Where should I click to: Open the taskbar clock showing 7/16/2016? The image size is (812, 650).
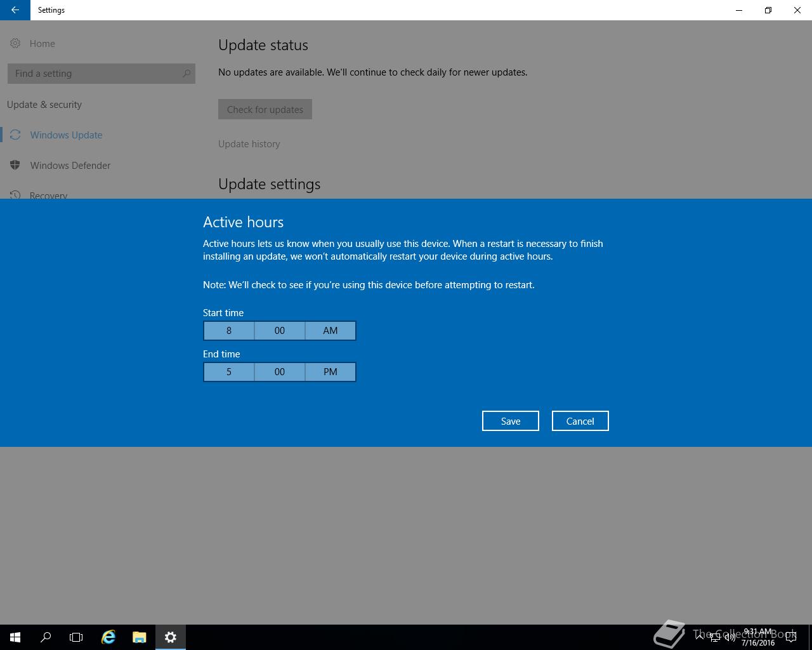[x=758, y=637]
